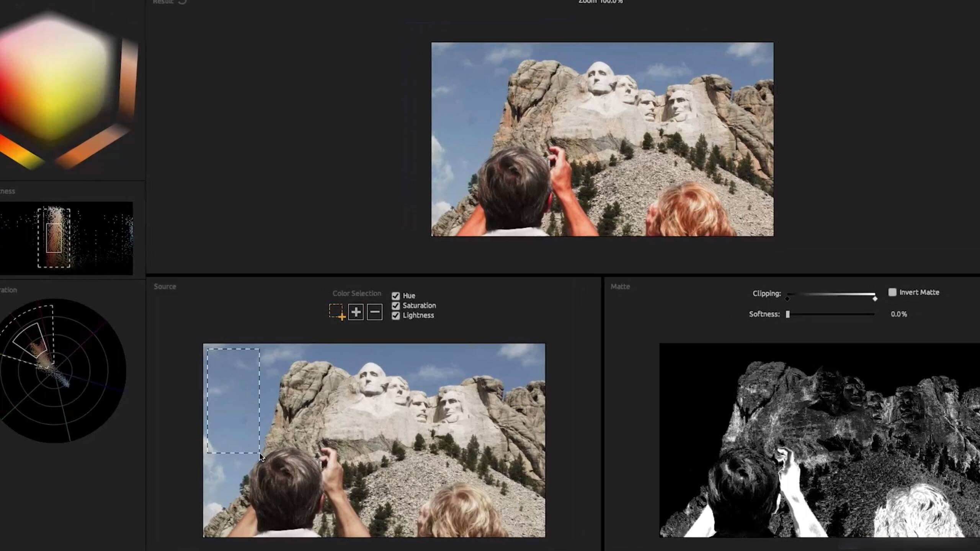
Task: Enable the Invert Matte checkbox
Action: (x=892, y=292)
